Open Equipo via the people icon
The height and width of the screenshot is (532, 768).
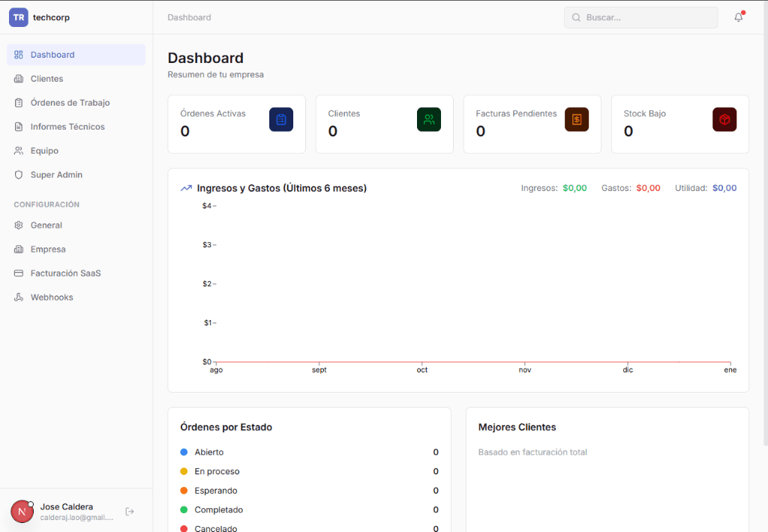pyautogui.click(x=17, y=151)
